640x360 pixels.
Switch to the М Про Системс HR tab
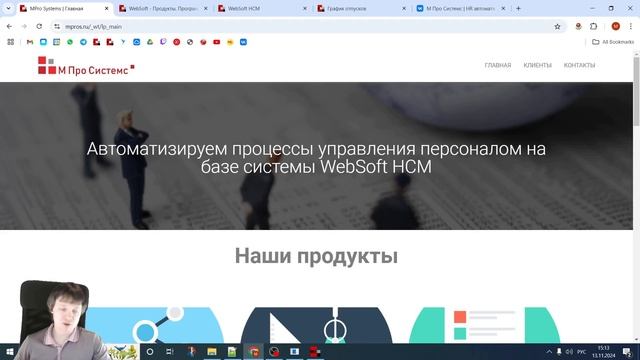(x=461, y=8)
